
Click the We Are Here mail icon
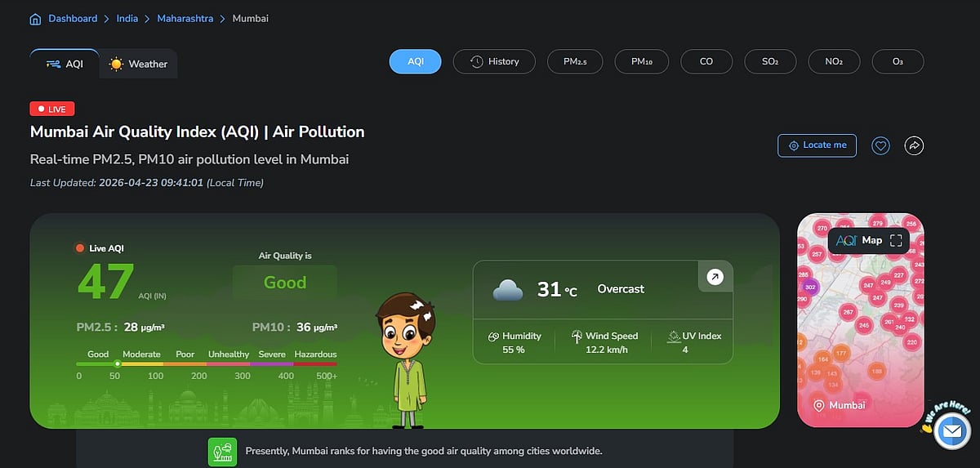951,430
